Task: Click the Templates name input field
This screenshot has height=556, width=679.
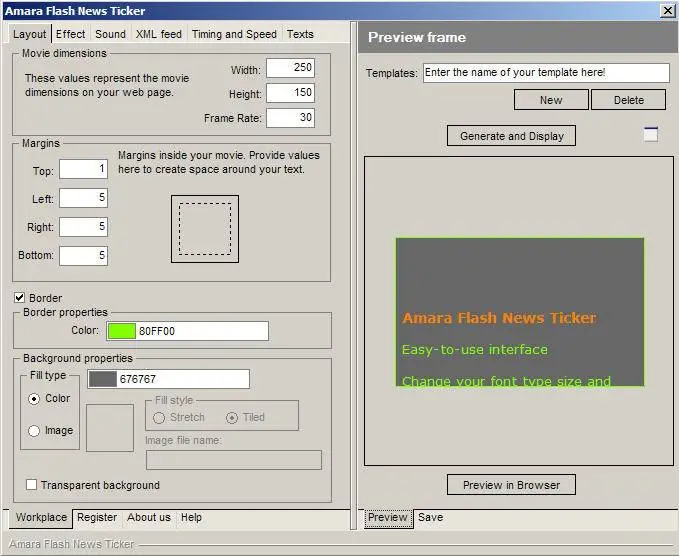Action: coord(546,73)
